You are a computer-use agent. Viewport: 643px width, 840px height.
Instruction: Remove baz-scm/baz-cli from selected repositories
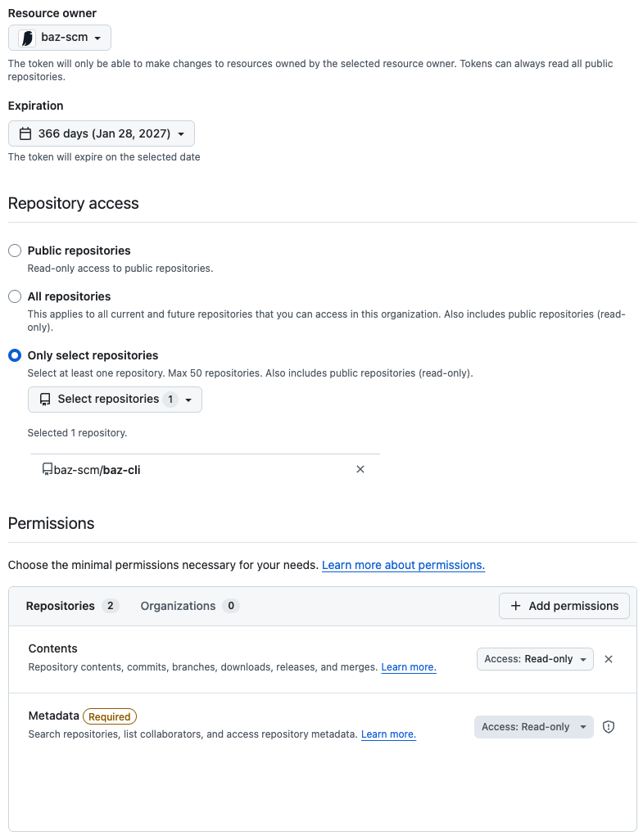[x=360, y=469]
